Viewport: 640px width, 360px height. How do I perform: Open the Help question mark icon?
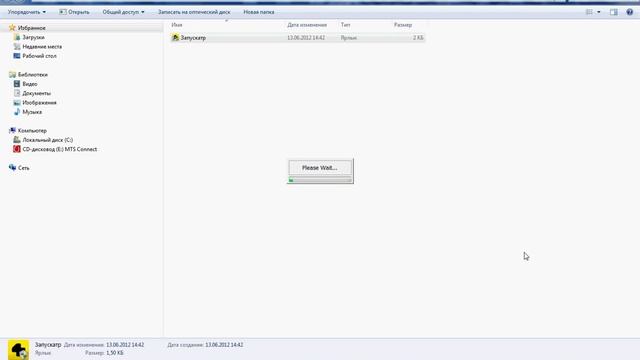pyautogui.click(x=629, y=12)
